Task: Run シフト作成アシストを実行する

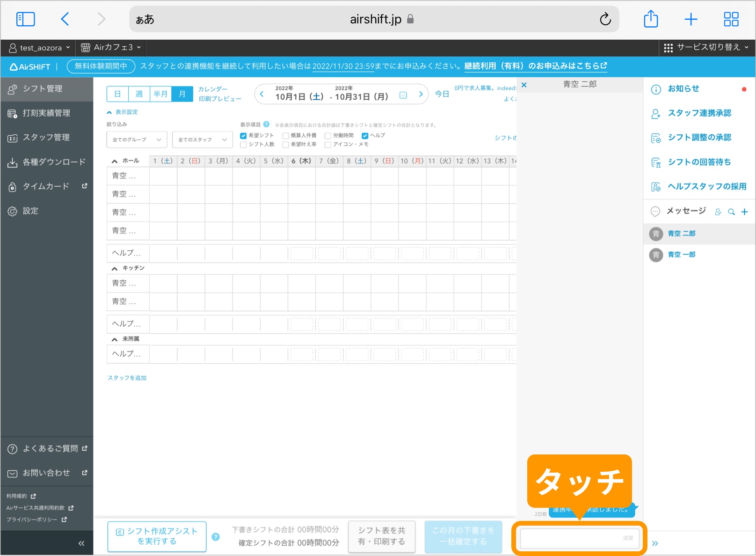Action: (157, 536)
